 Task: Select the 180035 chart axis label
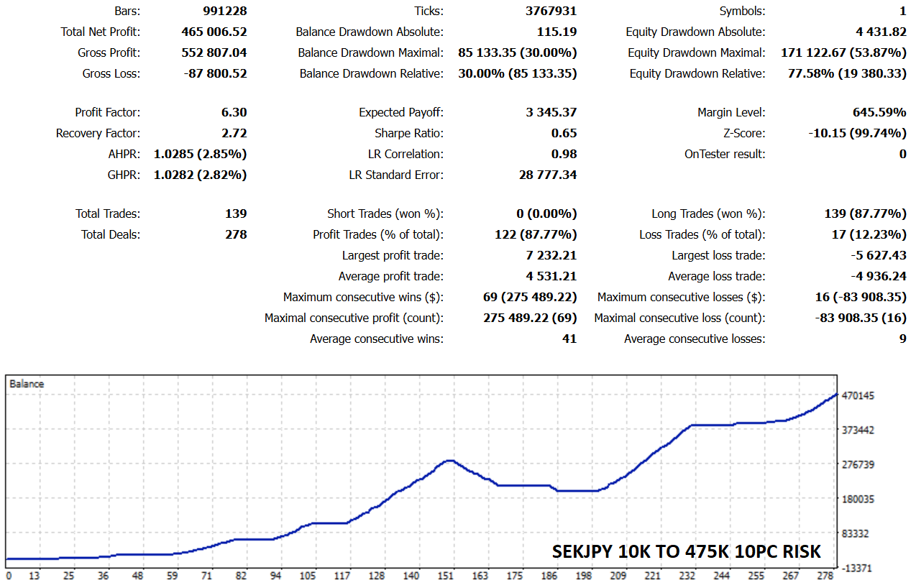coord(858,500)
